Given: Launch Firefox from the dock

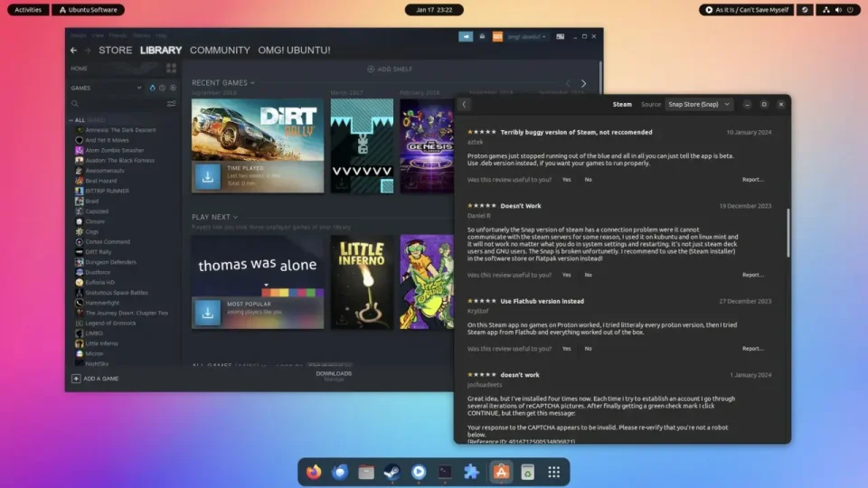Looking at the screenshot, I should click(314, 472).
